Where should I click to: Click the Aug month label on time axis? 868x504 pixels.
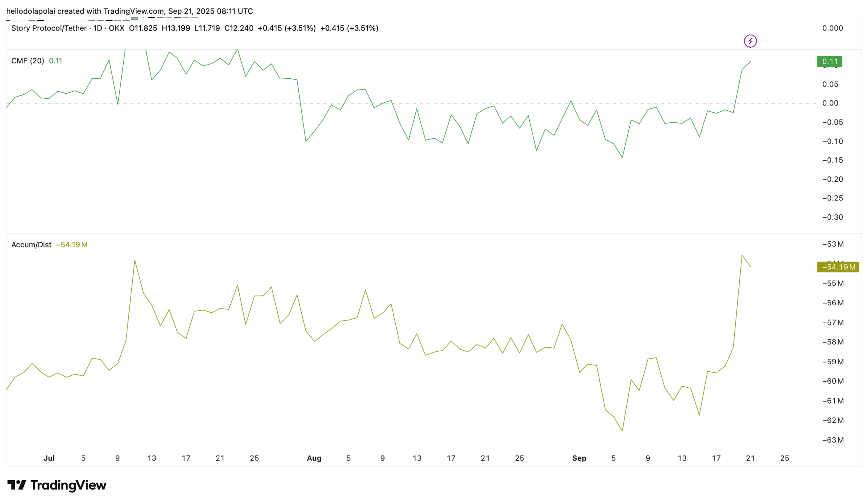[314, 458]
